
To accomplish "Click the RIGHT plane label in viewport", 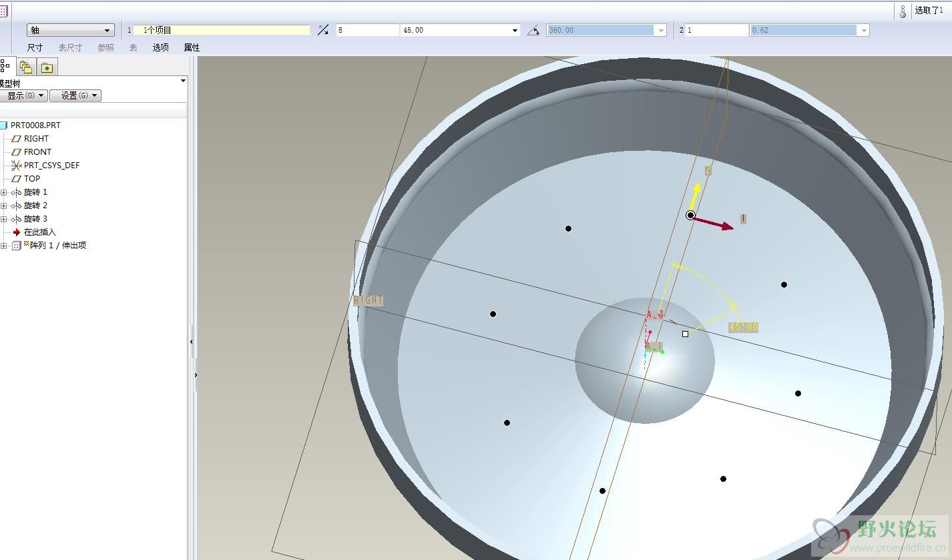I will click(369, 300).
